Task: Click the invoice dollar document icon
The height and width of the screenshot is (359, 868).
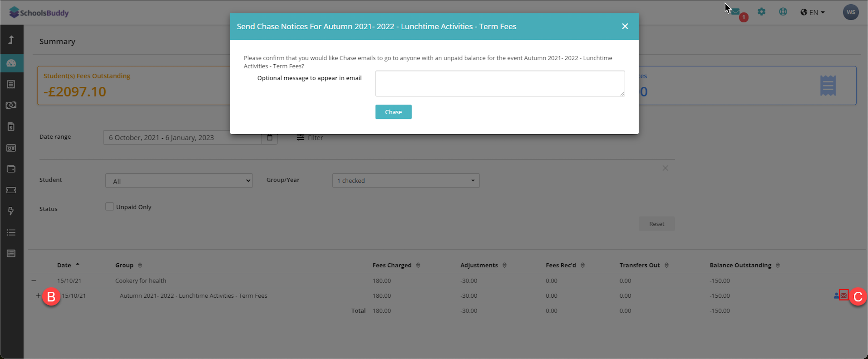Action: click(x=11, y=127)
